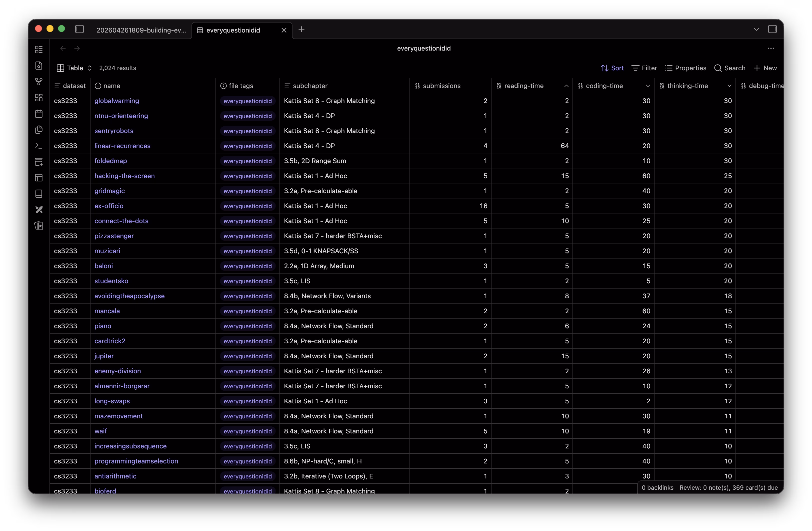Open the command palette terminal icon

click(x=39, y=146)
